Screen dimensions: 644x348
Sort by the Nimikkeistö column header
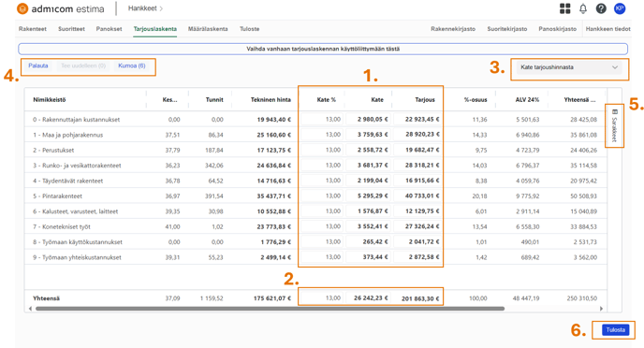click(x=50, y=100)
